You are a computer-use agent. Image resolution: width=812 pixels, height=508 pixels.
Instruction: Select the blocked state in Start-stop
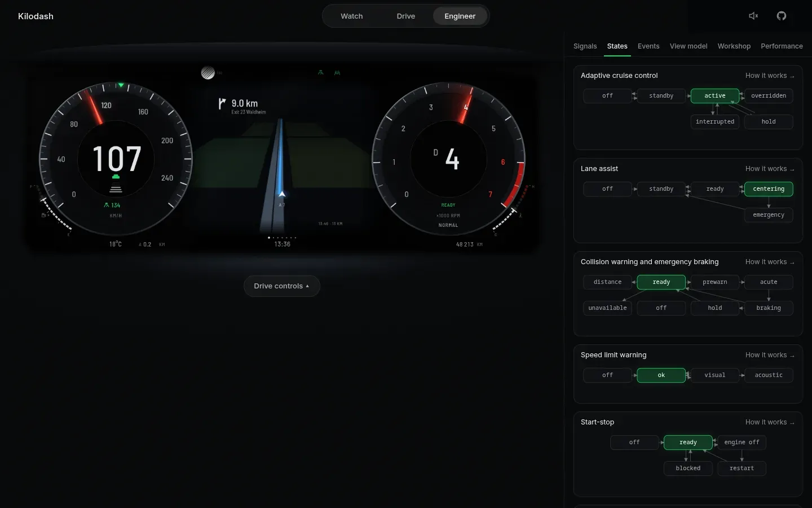tap(688, 468)
